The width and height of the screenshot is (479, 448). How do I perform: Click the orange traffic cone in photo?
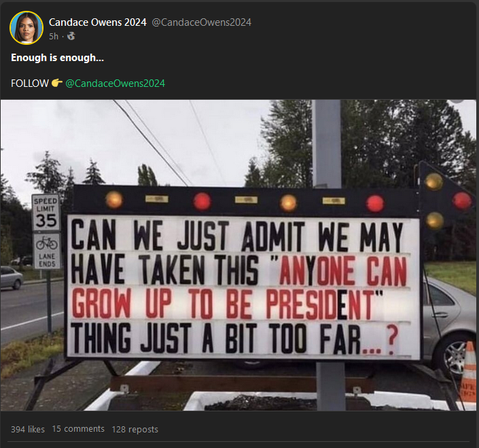[x=468, y=371]
